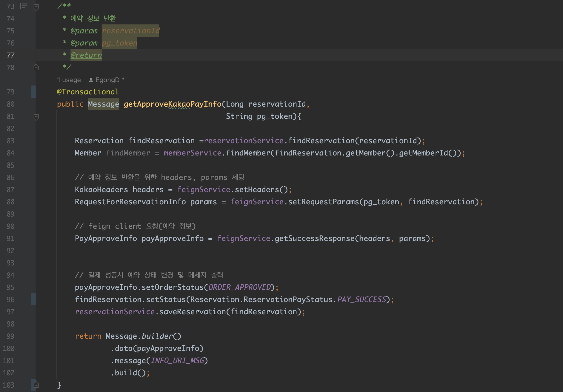
Task: Click the VCS change marker at line 79
Action: coord(33,92)
